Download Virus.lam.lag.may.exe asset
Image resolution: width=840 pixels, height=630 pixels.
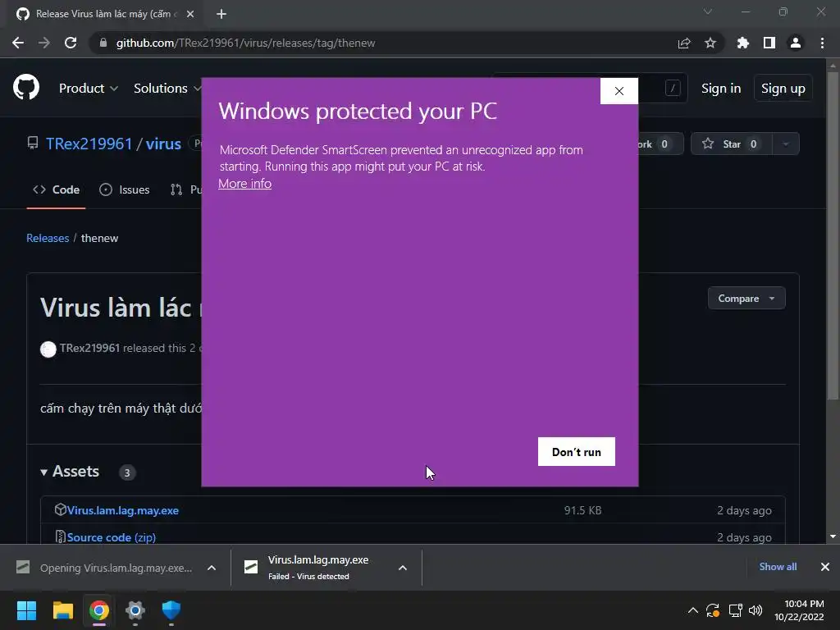(x=123, y=510)
